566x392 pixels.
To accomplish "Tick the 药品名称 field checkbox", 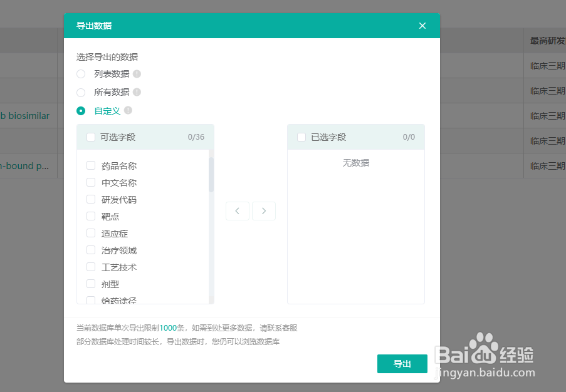I will point(91,165).
